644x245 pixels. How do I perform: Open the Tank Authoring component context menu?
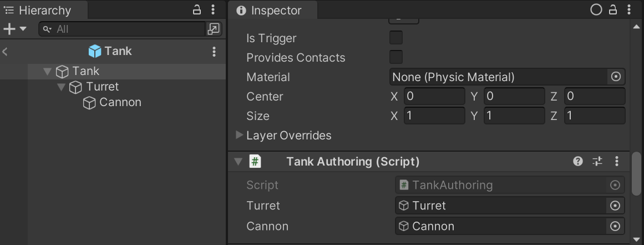coord(616,162)
